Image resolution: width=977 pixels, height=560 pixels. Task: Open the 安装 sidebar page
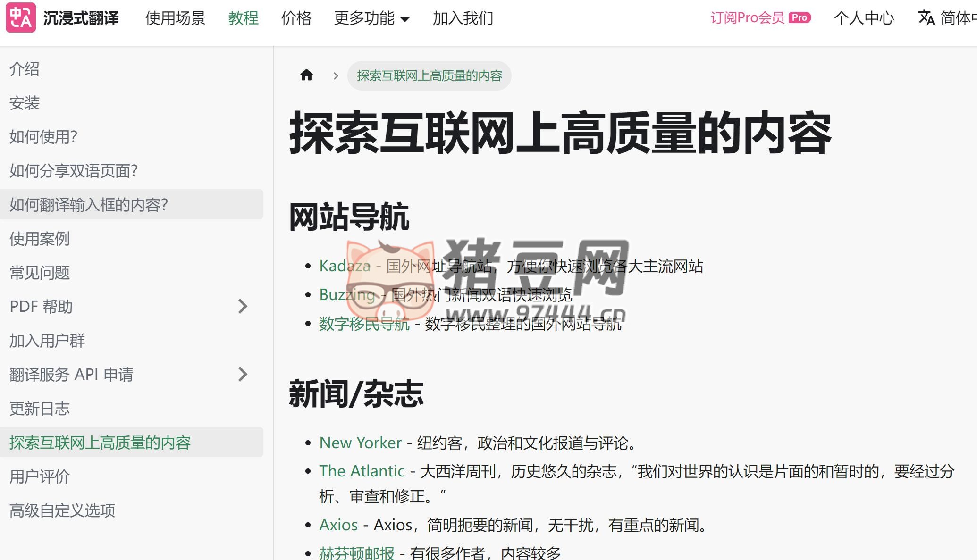click(x=25, y=103)
